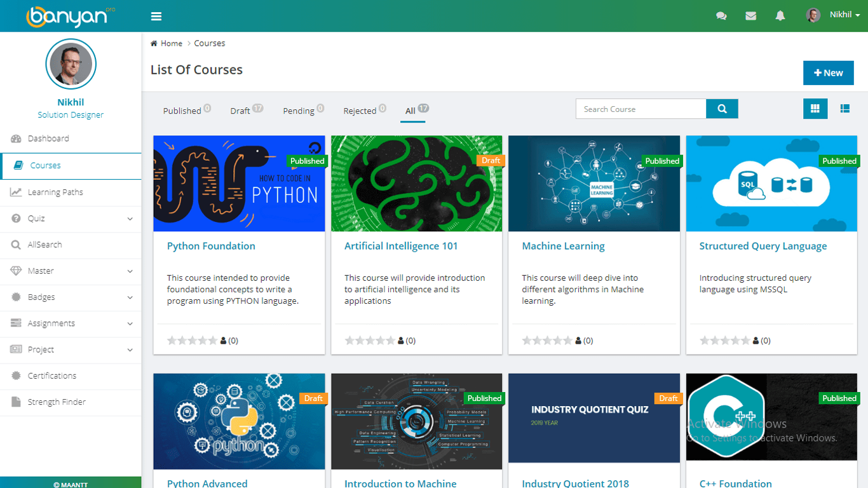Click the New course button
The width and height of the screenshot is (868, 488).
pyautogui.click(x=828, y=73)
